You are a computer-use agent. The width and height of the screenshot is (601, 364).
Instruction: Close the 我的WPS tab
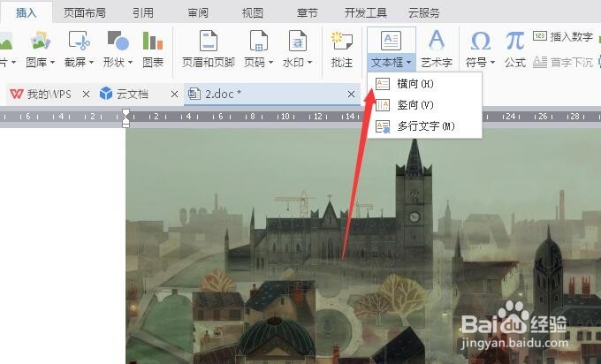tap(87, 94)
